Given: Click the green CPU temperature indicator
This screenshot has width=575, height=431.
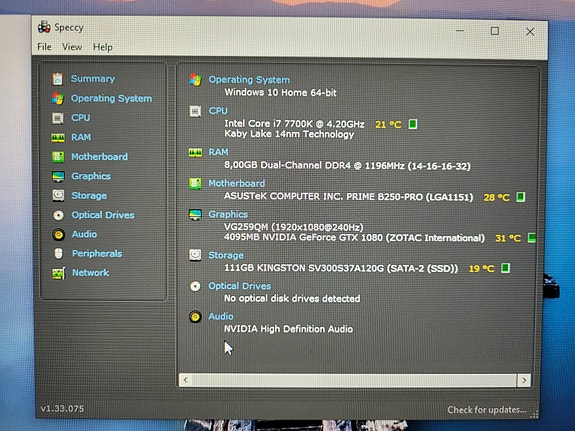Looking at the screenshot, I should point(413,124).
